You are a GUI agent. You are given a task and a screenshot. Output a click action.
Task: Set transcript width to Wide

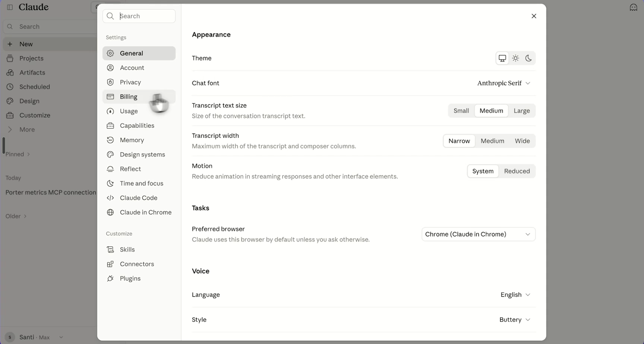(522, 141)
